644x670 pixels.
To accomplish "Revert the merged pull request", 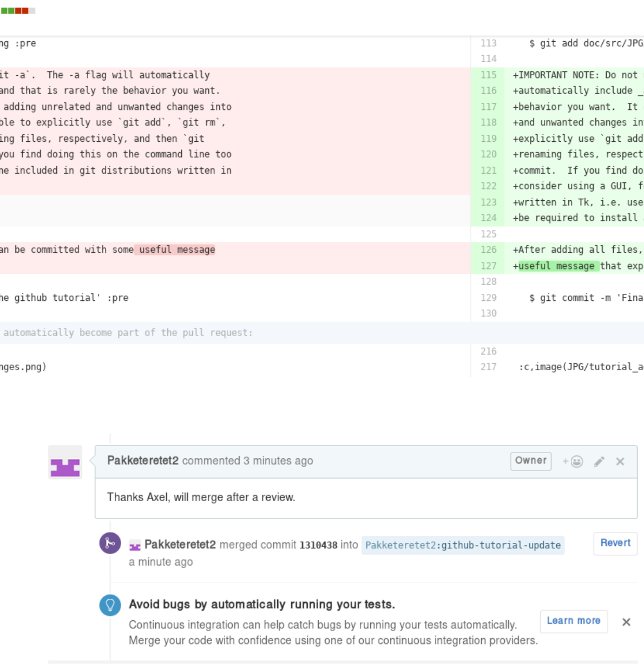I will pyautogui.click(x=615, y=543).
